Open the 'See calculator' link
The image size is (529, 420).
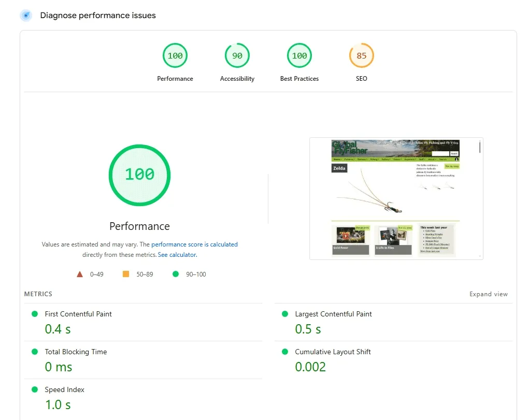pyautogui.click(x=177, y=255)
